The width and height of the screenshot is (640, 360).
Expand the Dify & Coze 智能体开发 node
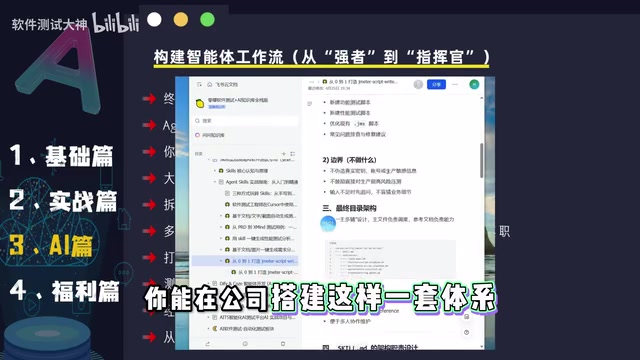point(209,283)
